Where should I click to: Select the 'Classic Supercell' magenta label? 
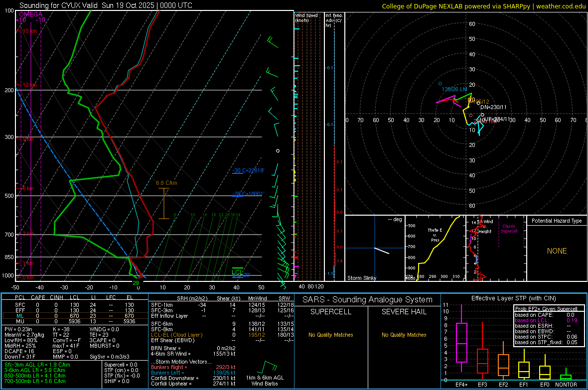pyautogui.click(x=509, y=229)
